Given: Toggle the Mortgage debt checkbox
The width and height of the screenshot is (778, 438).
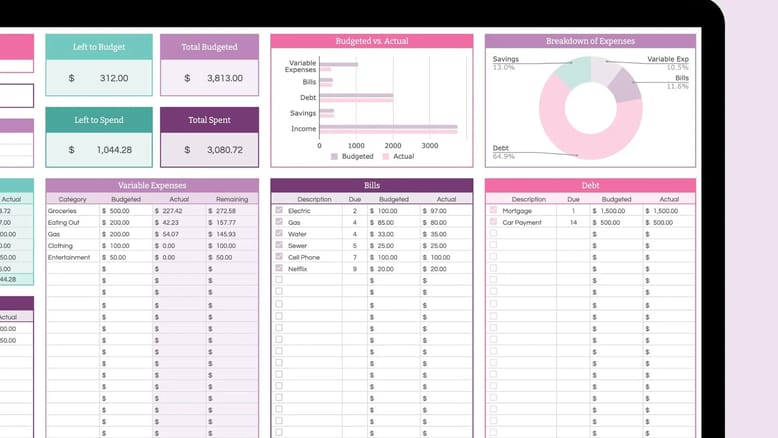Looking at the screenshot, I should [x=493, y=211].
